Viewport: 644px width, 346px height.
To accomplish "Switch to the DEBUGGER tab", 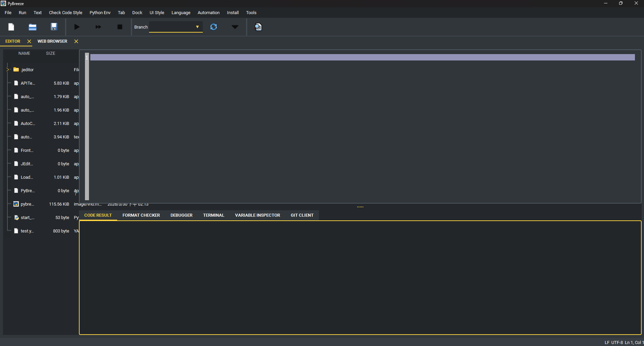I will [181, 215].
